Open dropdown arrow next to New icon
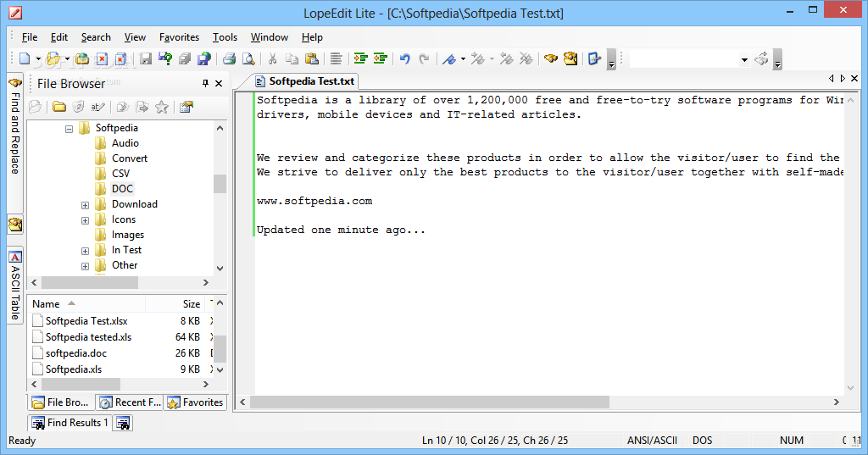 pos(38,58)
